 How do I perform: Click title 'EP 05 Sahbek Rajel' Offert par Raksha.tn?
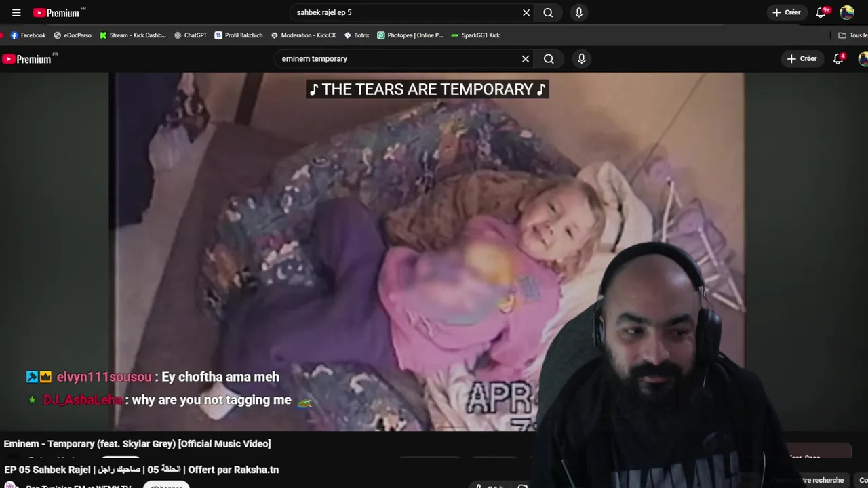coord(141,470)
